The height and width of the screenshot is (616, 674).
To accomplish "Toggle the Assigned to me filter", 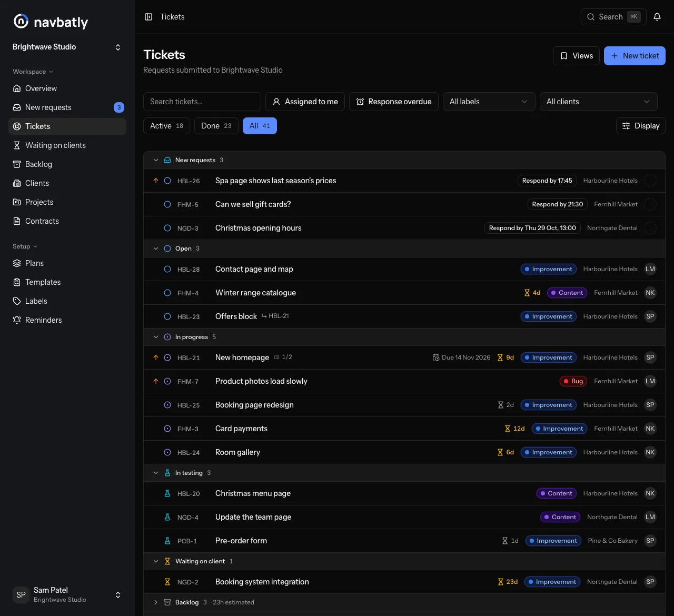I will [x=305, y=102].
